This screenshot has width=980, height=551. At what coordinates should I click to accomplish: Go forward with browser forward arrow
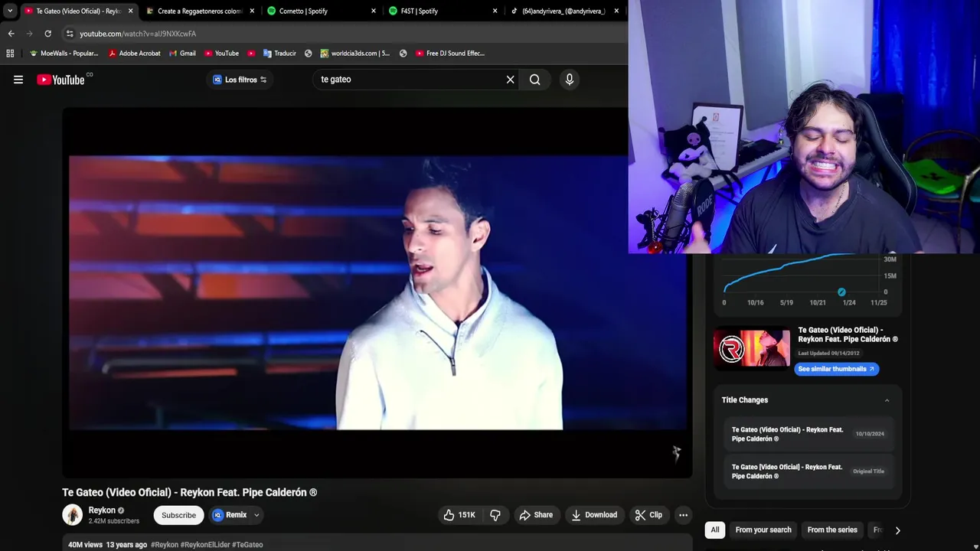[29, 34]
